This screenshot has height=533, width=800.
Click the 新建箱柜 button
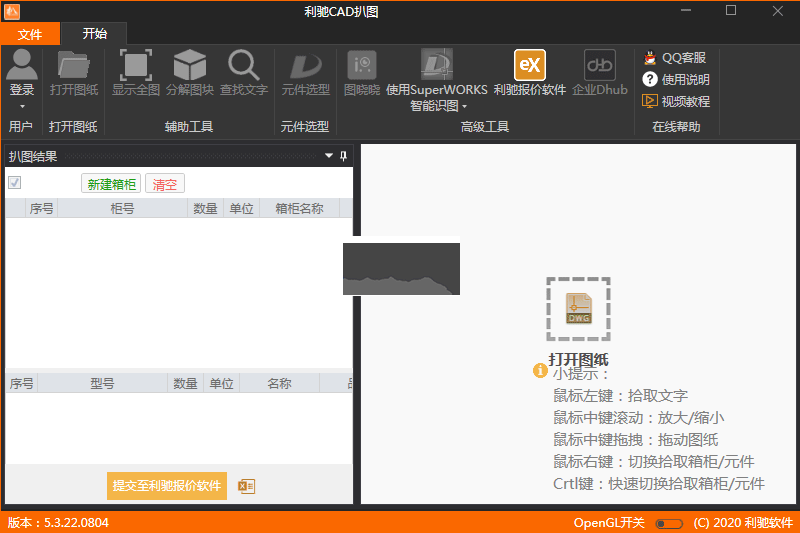click(x=111, y=184)
